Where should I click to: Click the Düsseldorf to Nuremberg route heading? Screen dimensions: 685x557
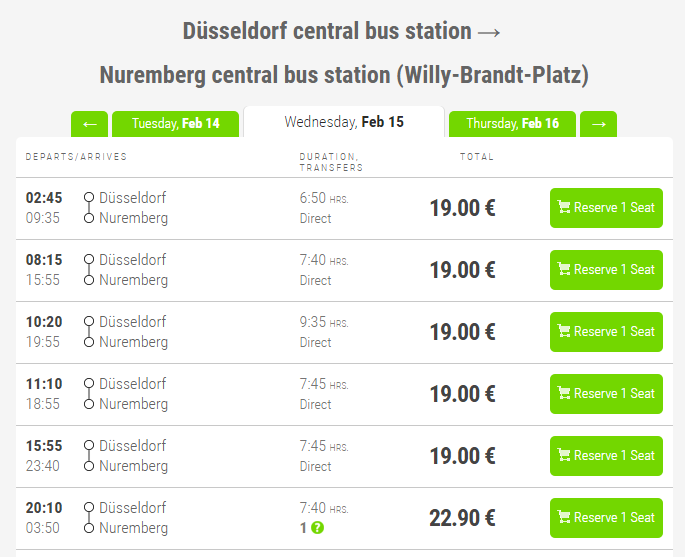343,53
